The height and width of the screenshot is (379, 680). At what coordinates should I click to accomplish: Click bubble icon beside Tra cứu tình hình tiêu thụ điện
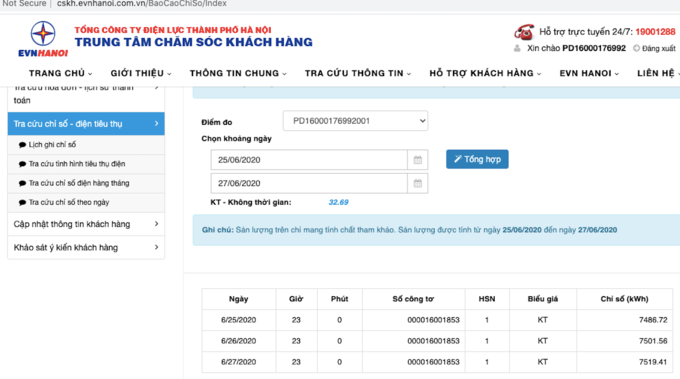(x=23, y=164)
